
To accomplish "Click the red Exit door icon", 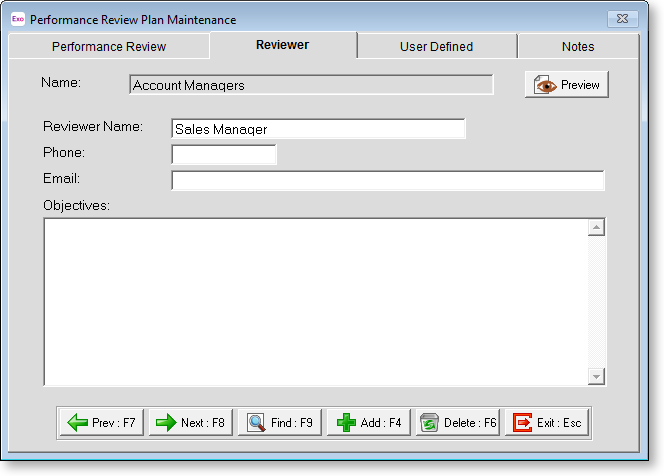I will (x=523, y=423).
